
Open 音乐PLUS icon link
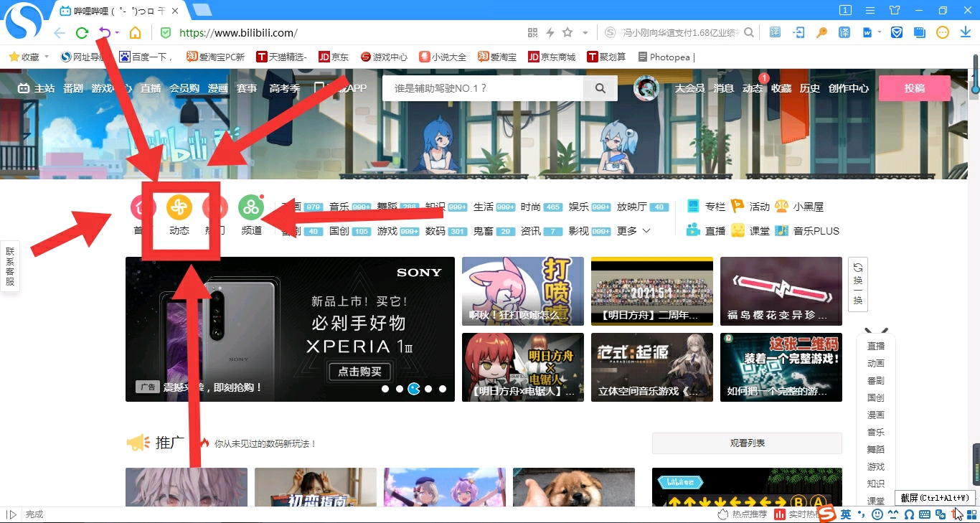(x=781, y=230)
